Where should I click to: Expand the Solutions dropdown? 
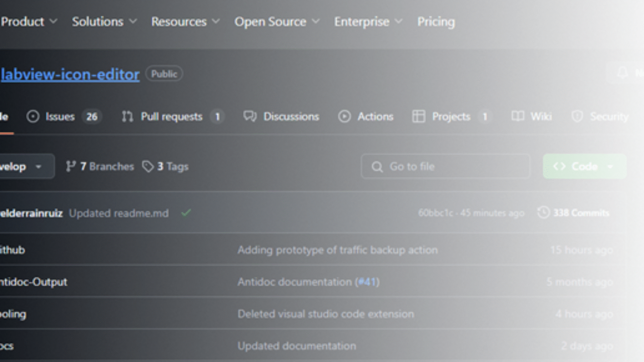coord(104,22)
